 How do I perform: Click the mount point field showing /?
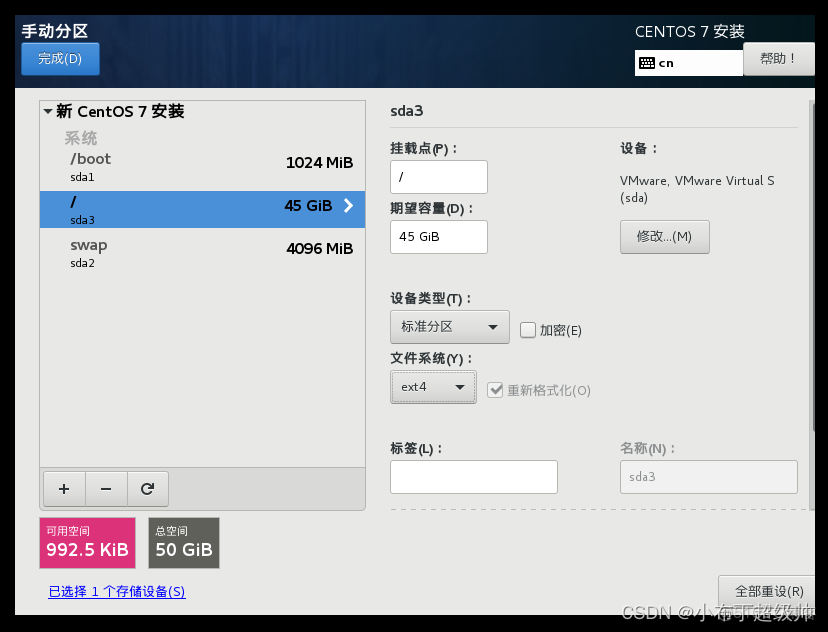tap(438, 176)
